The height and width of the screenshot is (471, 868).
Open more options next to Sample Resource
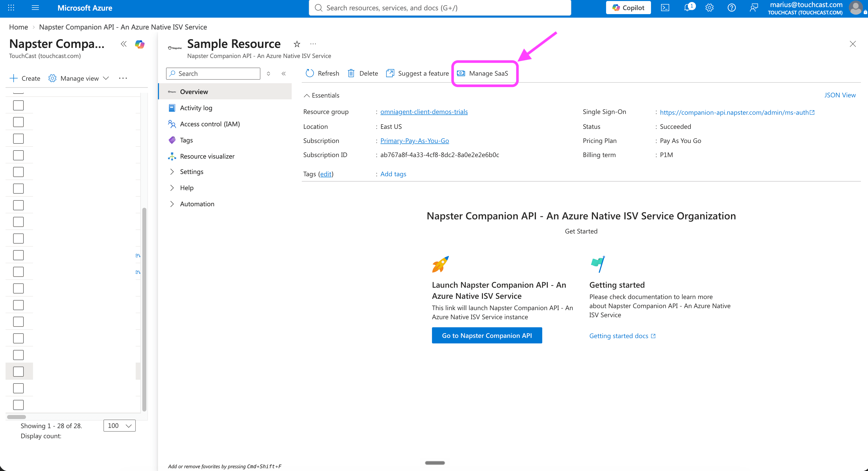point(313,44)
